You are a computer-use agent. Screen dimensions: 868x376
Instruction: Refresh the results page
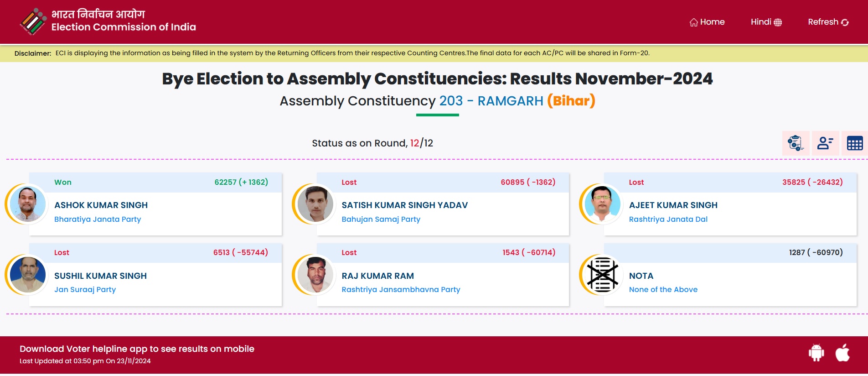coord(828,22)
